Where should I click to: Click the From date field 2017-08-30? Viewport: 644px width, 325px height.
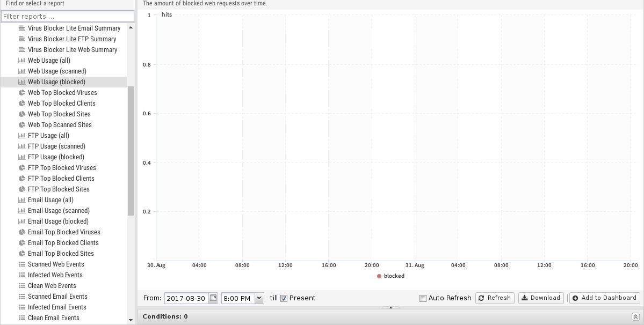186,298
